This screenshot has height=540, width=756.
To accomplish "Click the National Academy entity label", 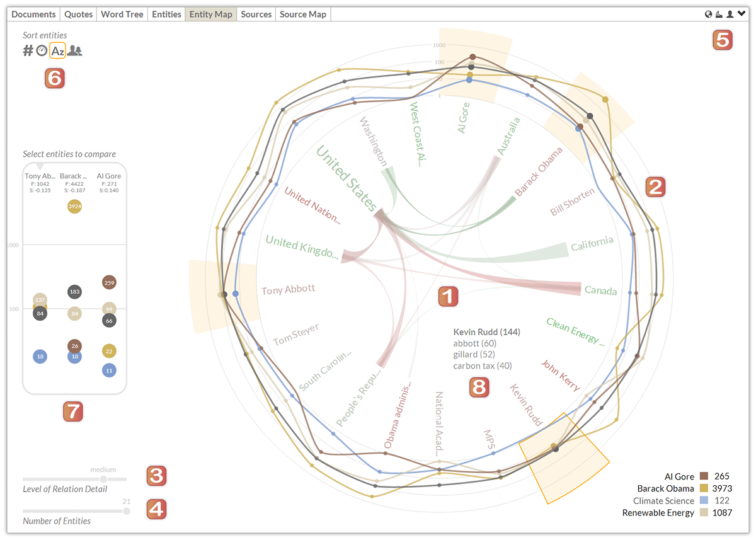I will tap(439, 423).
